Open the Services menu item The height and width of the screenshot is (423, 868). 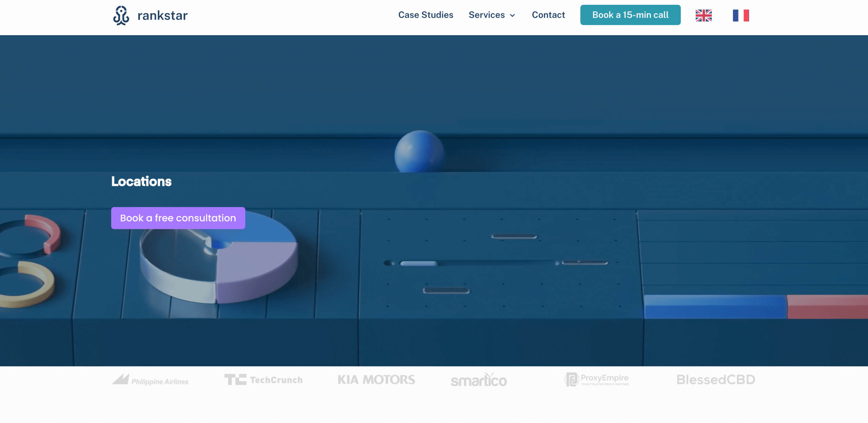[486, 15]
